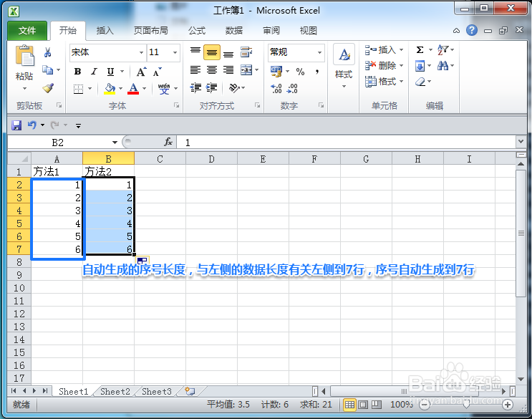532x419 pixels.
Task: Click the decrease indent icon
Action: [195, 88]
